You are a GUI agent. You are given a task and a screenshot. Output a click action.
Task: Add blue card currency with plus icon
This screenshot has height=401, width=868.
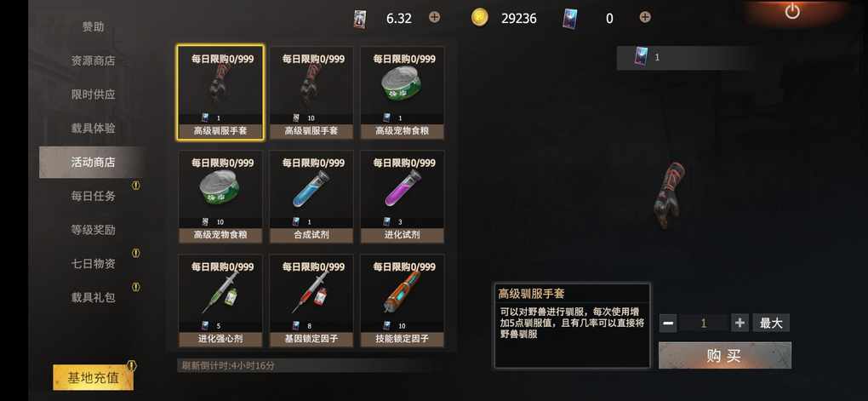point(645,17)
